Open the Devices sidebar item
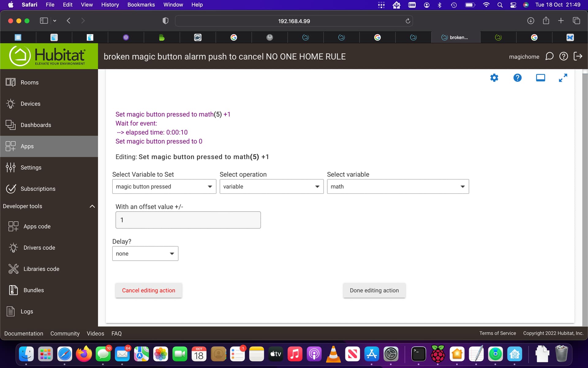 30,104
